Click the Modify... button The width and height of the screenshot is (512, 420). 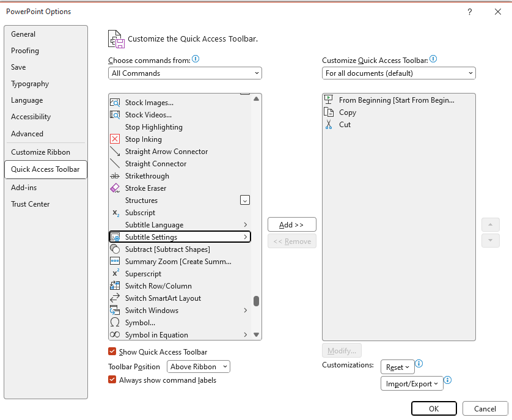(x=342, y=351)
